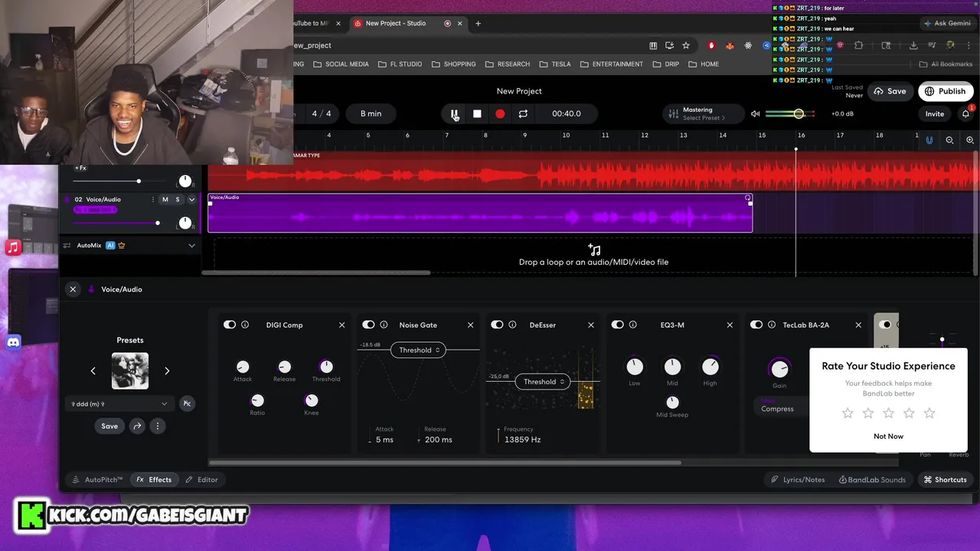Screen dimensions: 980x551
Task: Mute the Voice/Audio track
Action: [165, 200]
